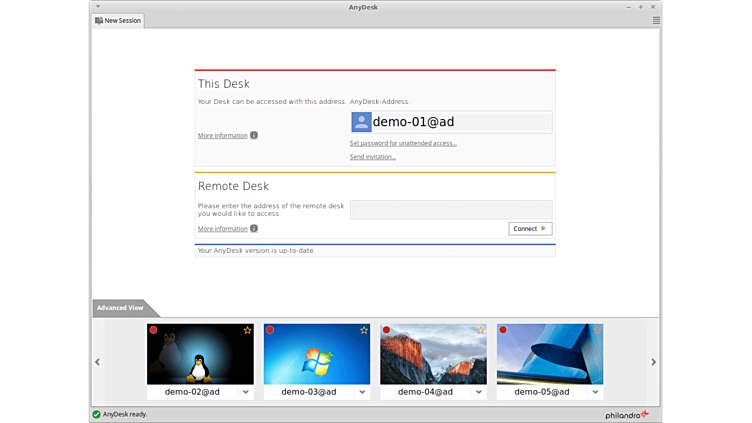Open window menu arrow in title bar
The width and height of the screenshot is (752, 423).
pos(98,7)
